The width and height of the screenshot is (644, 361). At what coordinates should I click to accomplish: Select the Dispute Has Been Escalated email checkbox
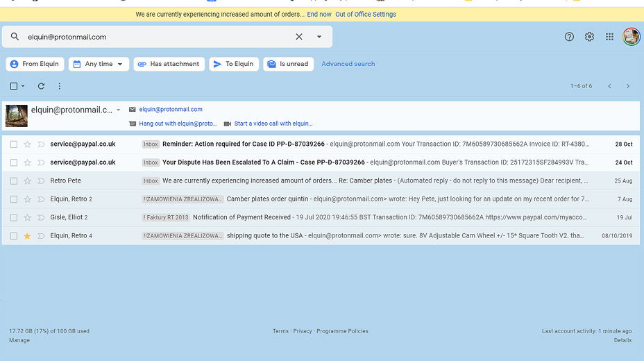[x=14, y=162]
